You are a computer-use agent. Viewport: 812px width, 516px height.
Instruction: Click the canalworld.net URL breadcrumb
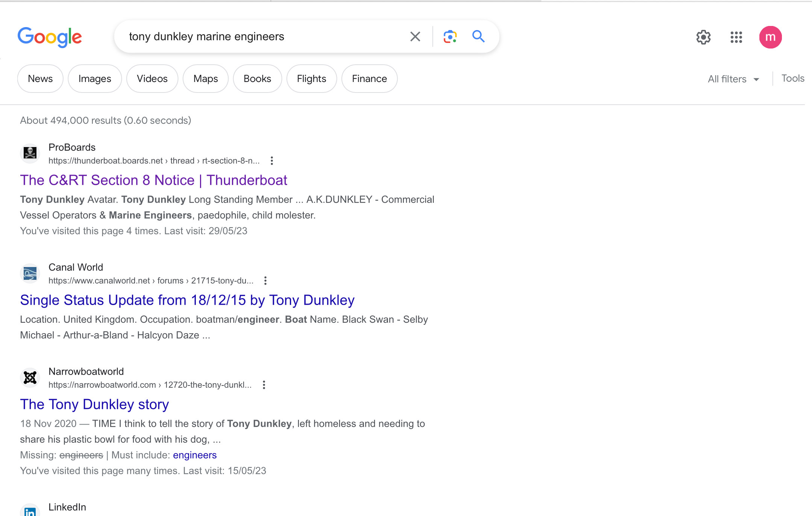151,281
